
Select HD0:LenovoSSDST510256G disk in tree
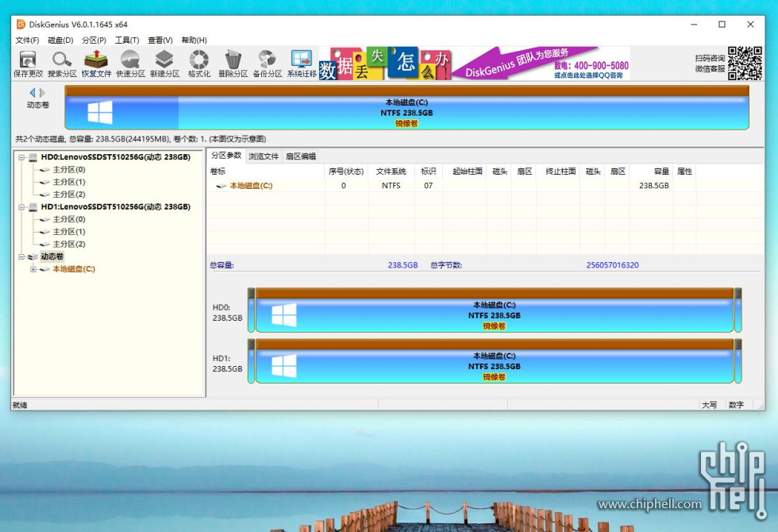(116, 157)
